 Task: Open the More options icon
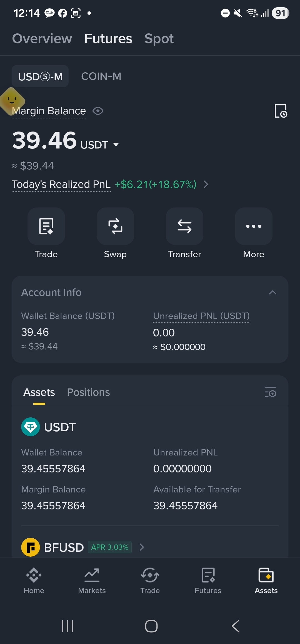[x=254, y=226]
